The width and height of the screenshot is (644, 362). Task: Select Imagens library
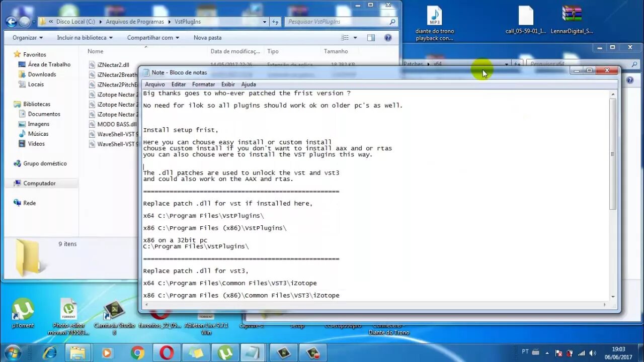[x=38, y=124]
